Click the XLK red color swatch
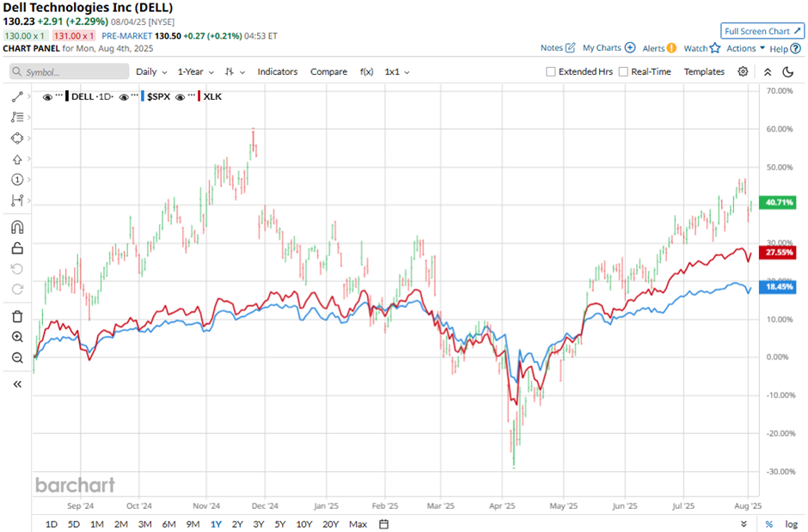 (199, 96)
